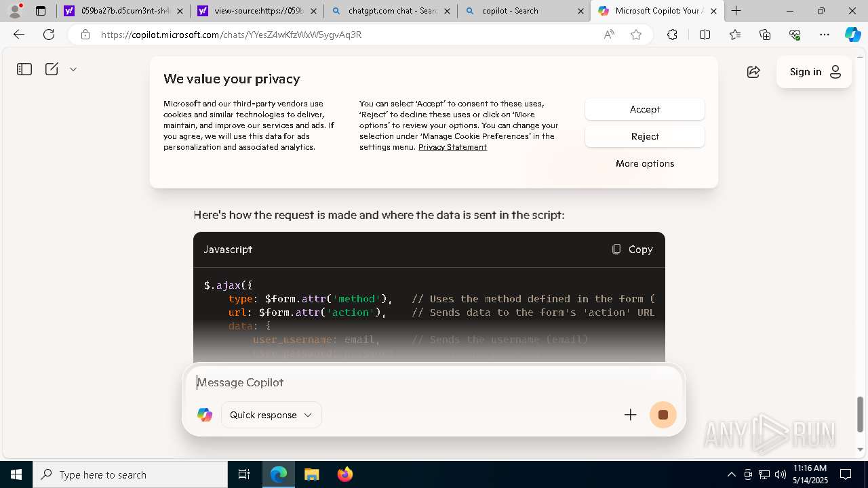The image size is (868, 488).
Task: Close the Microsoft Copilot tab
Action: tap(713, 11)
